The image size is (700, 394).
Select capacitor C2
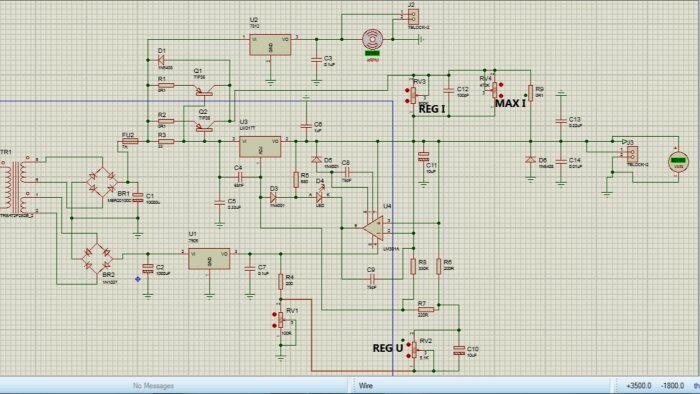coord(148,269)
